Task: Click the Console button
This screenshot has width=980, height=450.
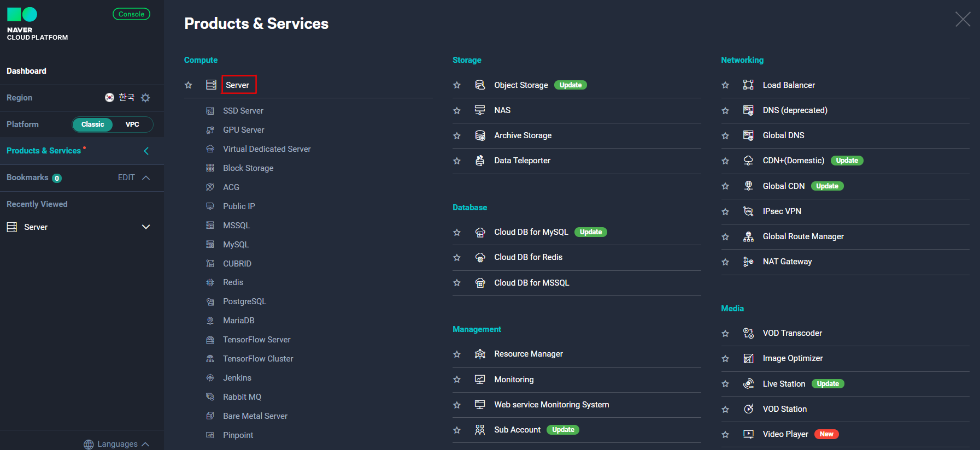Action: click(131, 14)
